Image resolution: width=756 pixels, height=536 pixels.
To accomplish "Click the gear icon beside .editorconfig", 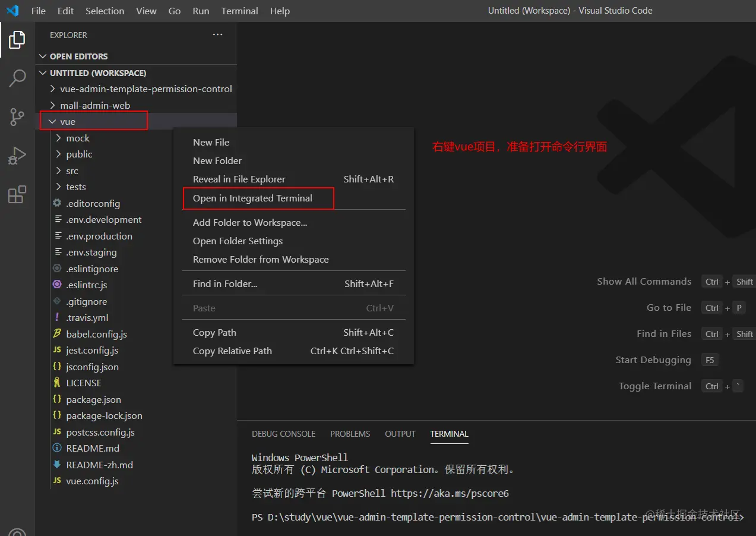I will (x=57, y=203).
